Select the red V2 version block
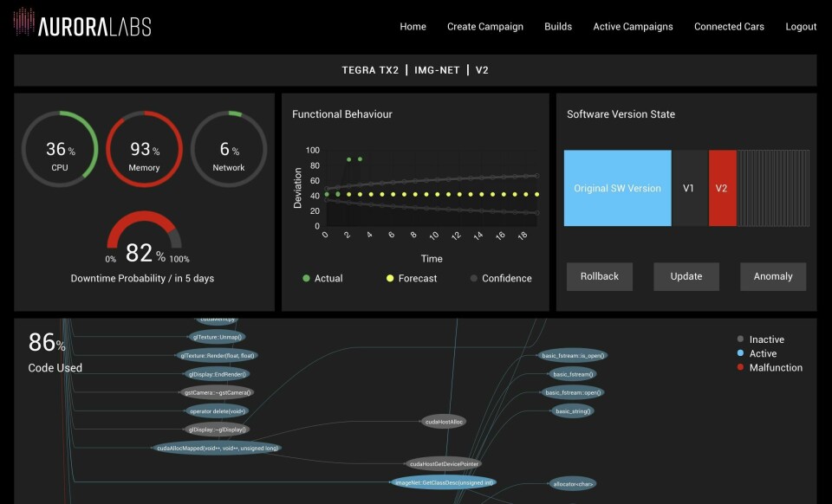 coord(722,188)
